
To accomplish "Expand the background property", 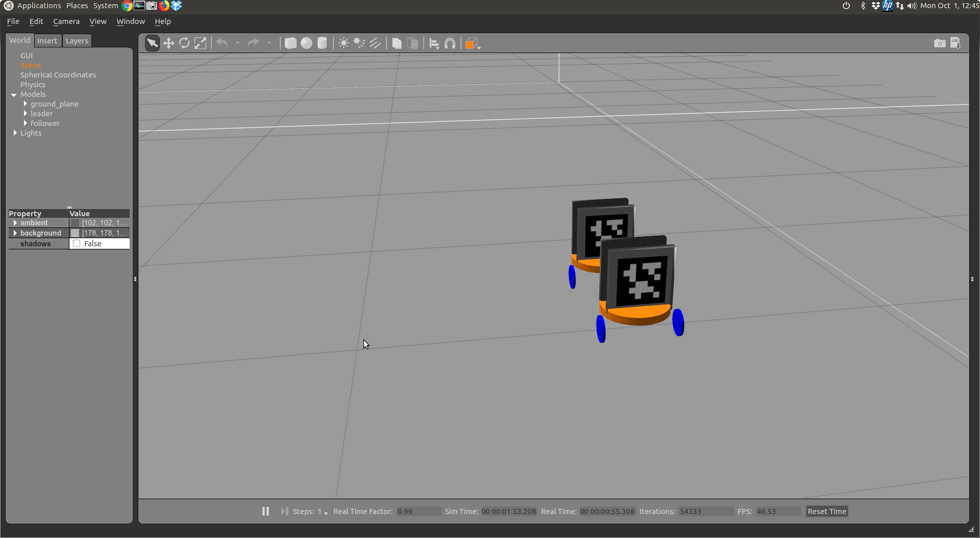I will click(15, 233).
